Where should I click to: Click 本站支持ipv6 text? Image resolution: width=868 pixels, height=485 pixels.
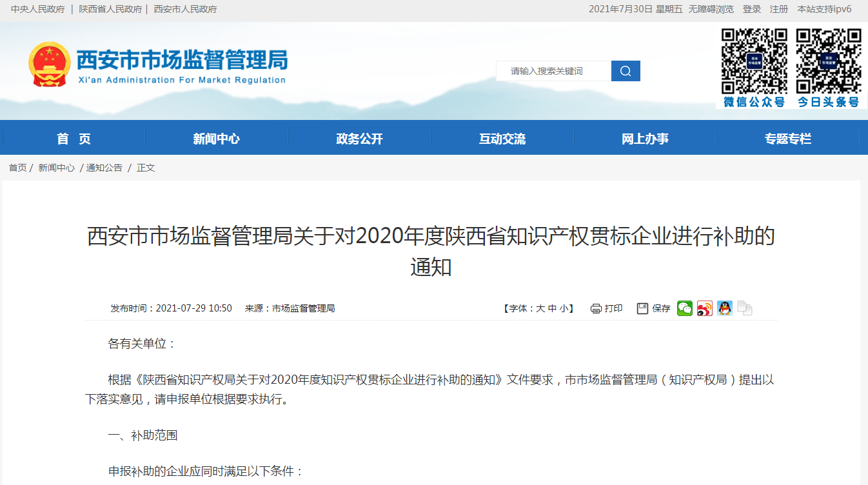coord(824,9)
